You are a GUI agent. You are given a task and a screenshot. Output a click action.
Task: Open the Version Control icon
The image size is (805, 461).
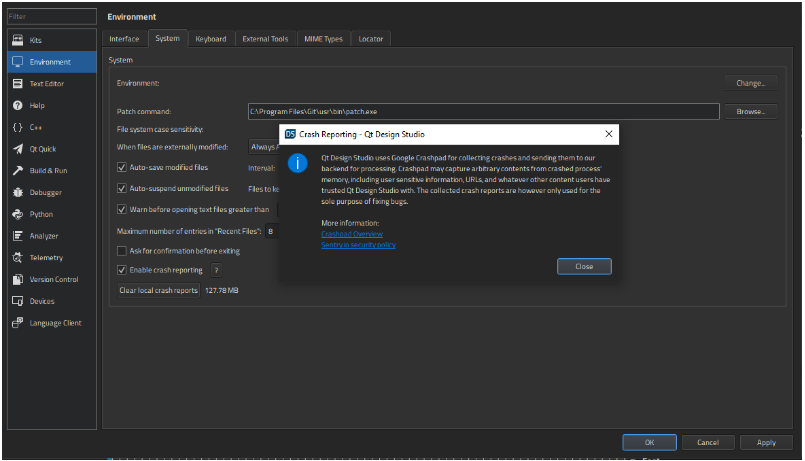(x=17, y=279)
